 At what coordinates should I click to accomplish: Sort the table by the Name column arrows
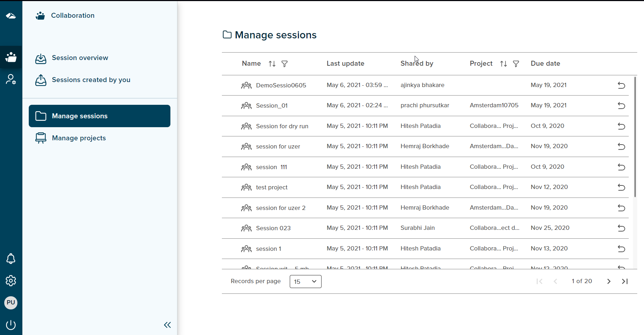coord(272,64)
